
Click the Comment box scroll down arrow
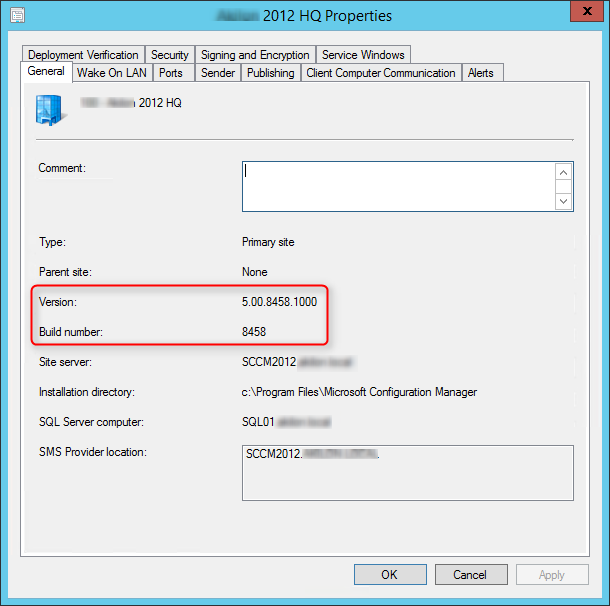(563, 201)
